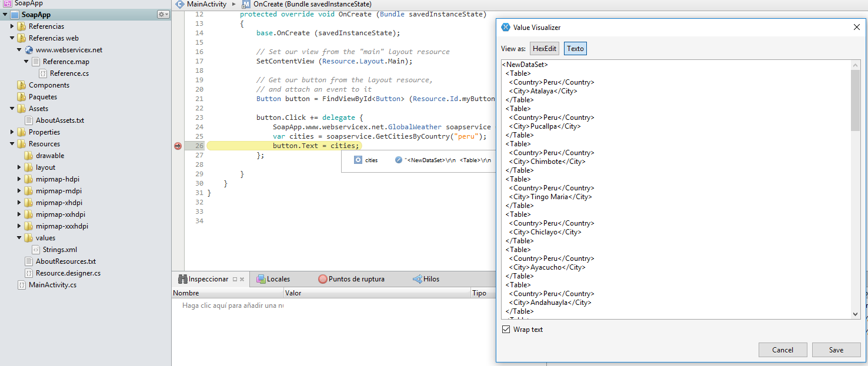Viewport: 868px width, 366px height.
Task: Click the Resource.designer.cs file icon
Action: 29,273
